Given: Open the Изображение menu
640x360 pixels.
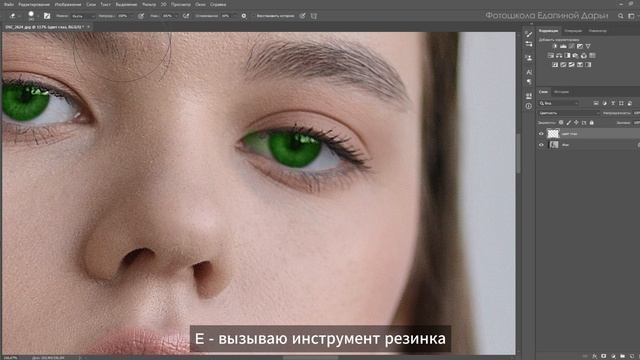Looking at the screenshot, I should (x=68, y=4).
